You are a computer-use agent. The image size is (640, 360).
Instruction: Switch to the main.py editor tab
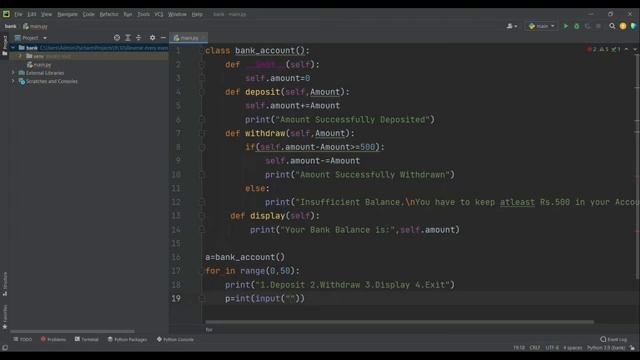(189, 38)
